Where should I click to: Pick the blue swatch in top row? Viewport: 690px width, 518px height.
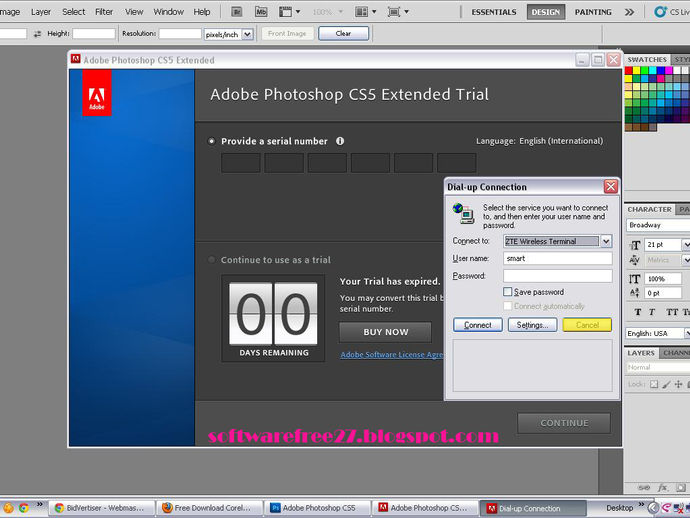[661, 70]
